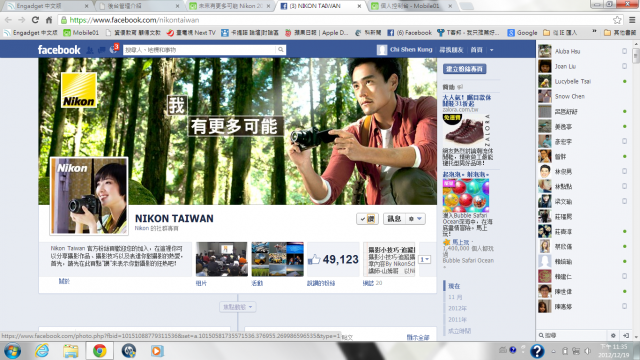
Task: Open gear dropdown next to message button
Action: [x=415, y=219]
